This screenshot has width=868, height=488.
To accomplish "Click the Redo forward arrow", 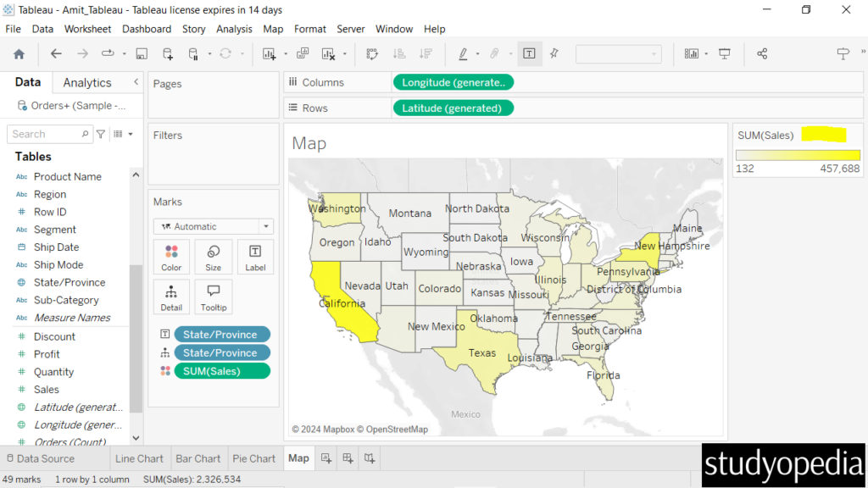I will point(82,53).
